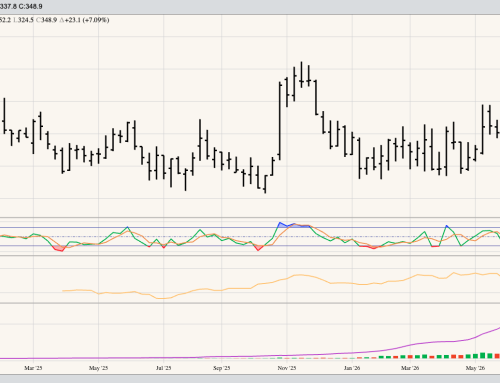This screenshot has width=500, height=383.
Task: Pick the "Mar '26" time axis label
Action: point(410,368)
